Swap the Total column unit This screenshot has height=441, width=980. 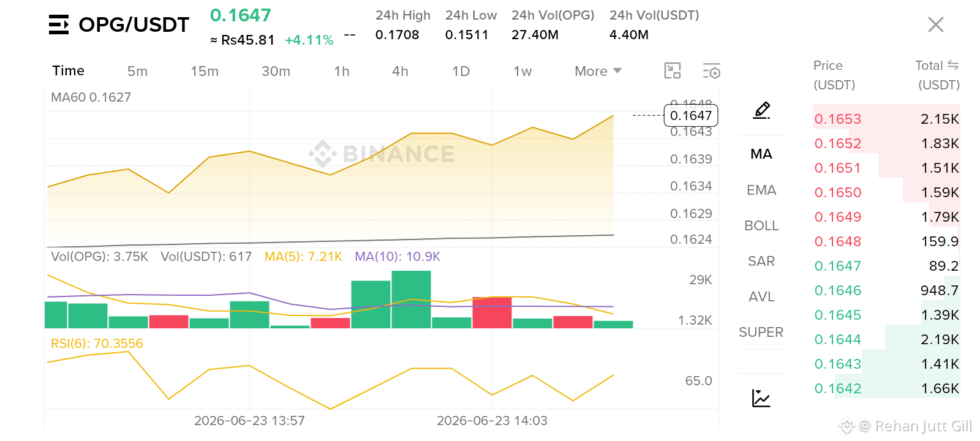953,65
